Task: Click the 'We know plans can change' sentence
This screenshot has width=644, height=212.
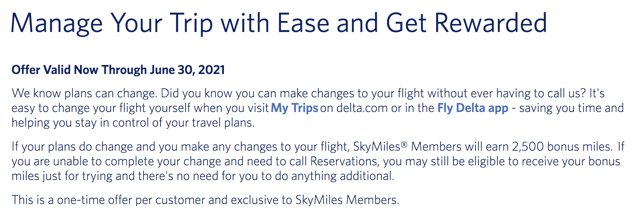Action: click(84, 93)
